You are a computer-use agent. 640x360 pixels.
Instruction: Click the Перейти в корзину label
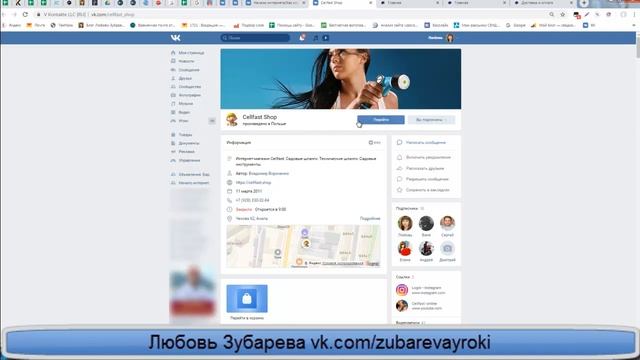247,318
